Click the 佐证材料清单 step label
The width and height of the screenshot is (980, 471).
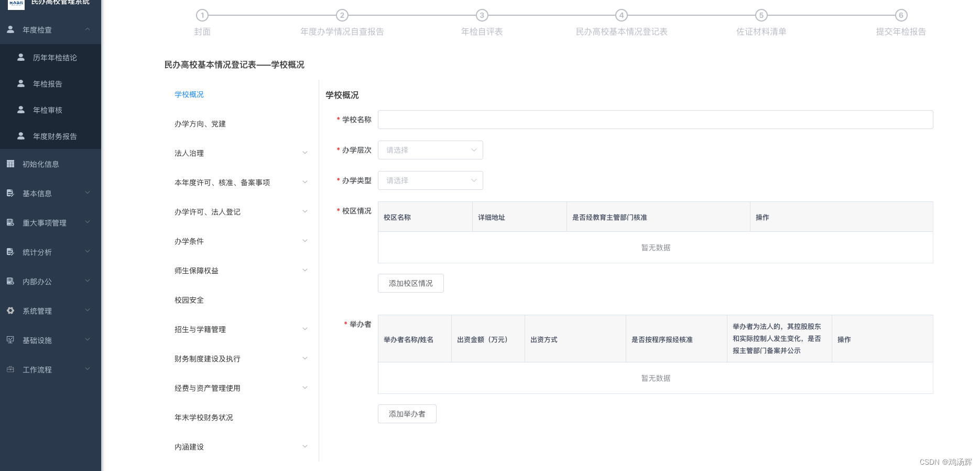tap(761, 32)
